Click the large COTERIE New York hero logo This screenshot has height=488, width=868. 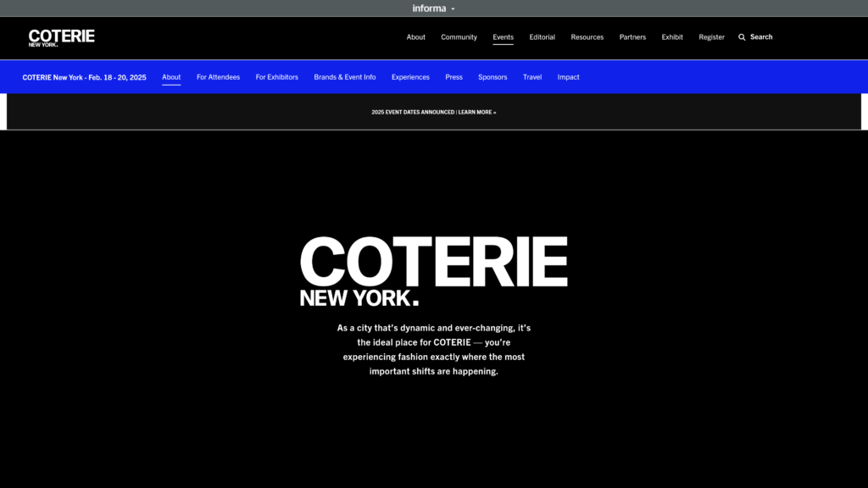[x=433, y=271]
